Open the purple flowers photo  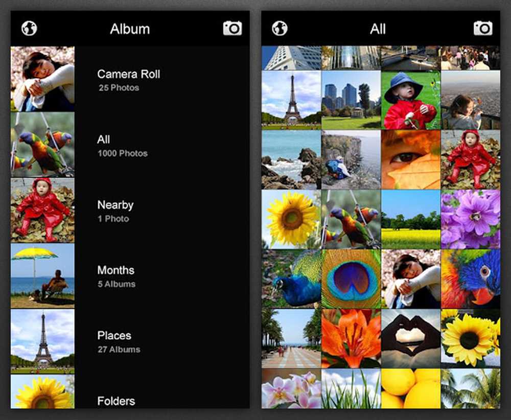(x=471, y=220)
